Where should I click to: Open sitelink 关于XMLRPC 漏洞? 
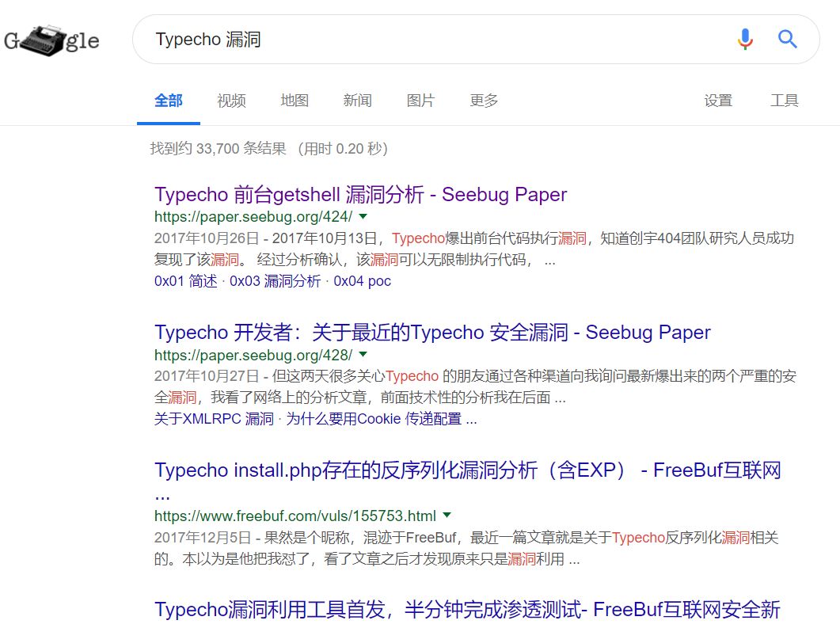point(214,418)
